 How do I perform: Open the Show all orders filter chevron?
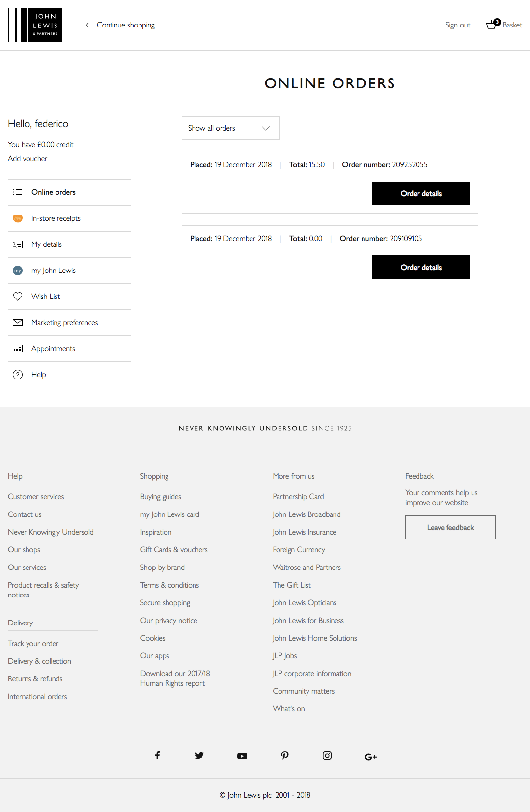click(265, 128)
